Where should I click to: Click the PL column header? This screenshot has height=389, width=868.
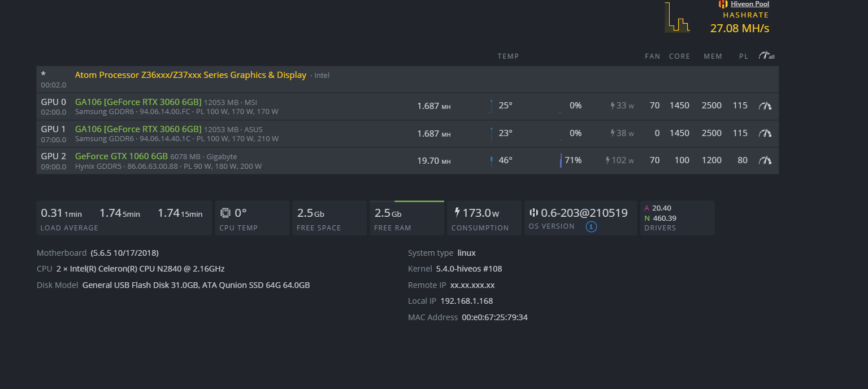pyautogui.click(x=744, y=56)
